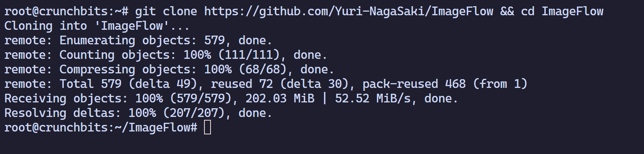
Task: Click the '(111/111)' count text
Action: tap(249, 55)
